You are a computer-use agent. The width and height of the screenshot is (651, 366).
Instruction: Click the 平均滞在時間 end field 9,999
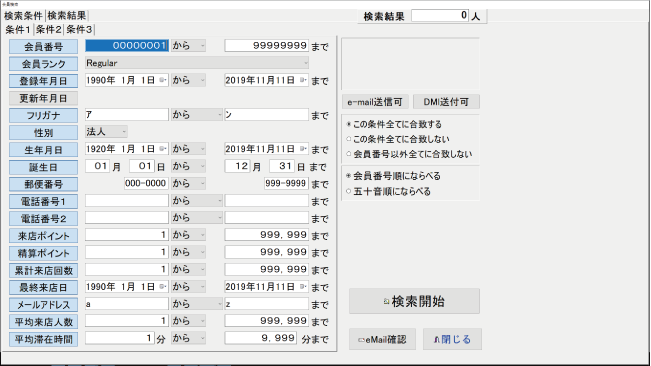[x=261, y=338]
